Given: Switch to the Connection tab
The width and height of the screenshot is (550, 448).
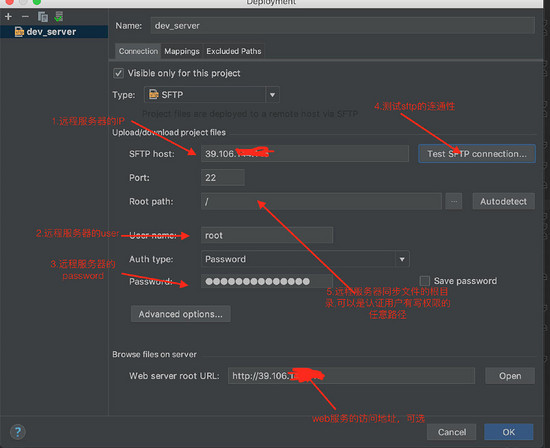Looking at the screenshot, I should point(138,51).
